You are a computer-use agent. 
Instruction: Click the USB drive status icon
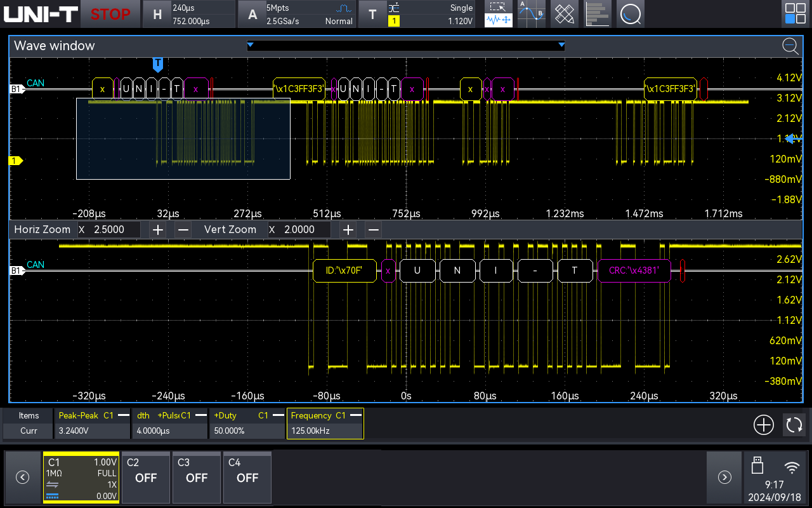coord(756,465)
